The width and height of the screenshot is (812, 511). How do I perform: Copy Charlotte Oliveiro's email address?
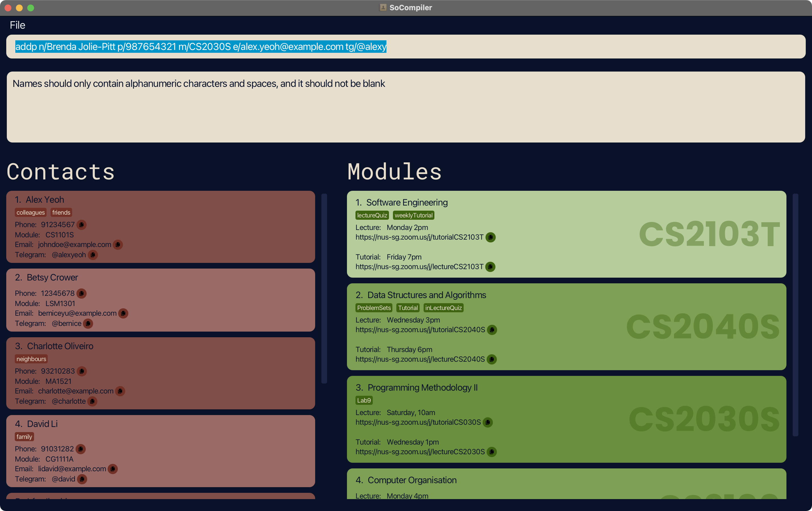coord(120,391)
